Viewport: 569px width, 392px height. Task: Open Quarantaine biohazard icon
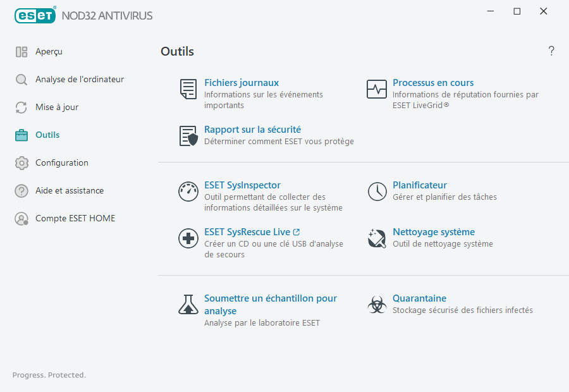click(x=377, y=305)
